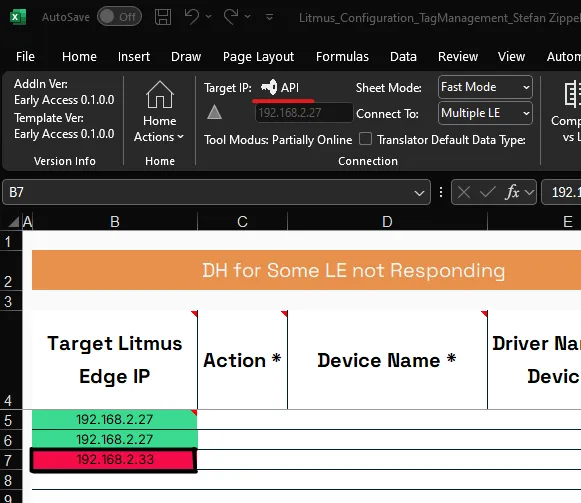Click the API key icon beside Target IP
This screenshot has height=503, width=581.
click(269, 87)
